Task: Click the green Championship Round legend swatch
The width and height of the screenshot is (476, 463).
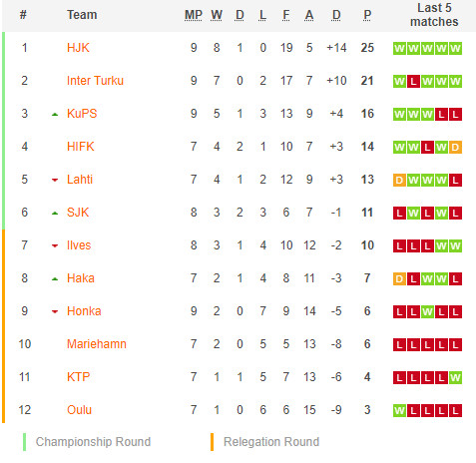Action: (x=24, y=442)
